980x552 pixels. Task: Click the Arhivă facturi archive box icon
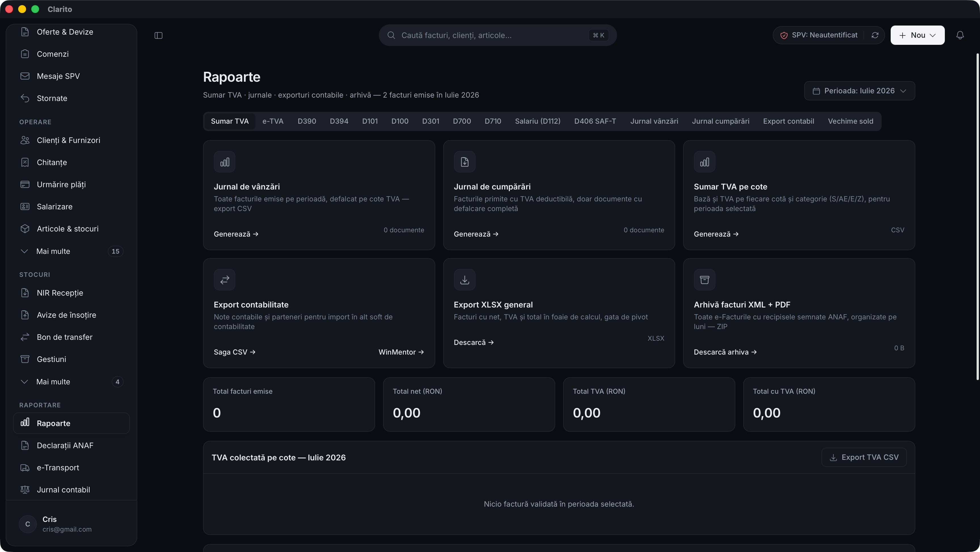(x=705, y=280)
